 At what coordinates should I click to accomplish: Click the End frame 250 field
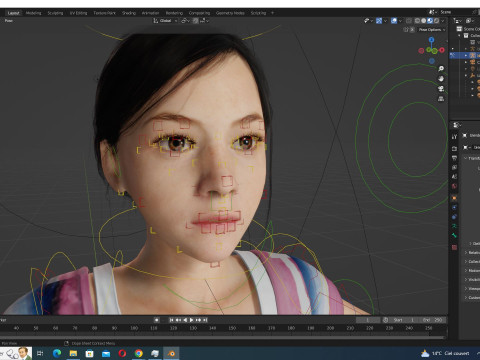[432, 320]
